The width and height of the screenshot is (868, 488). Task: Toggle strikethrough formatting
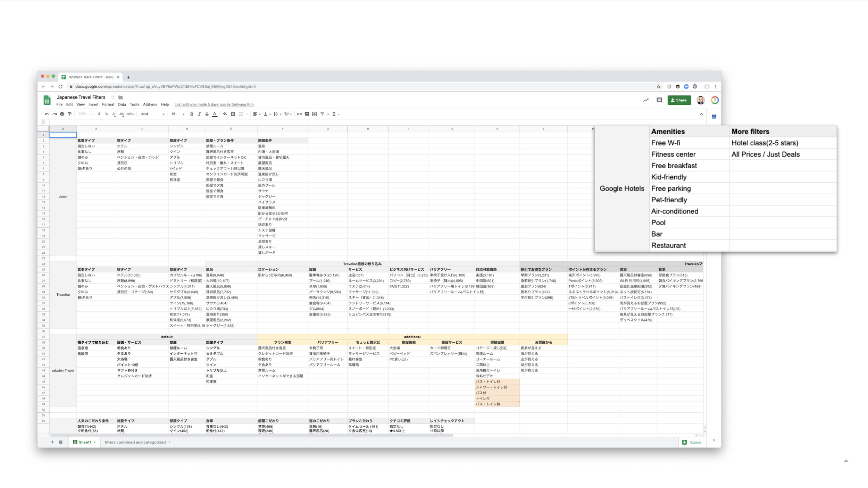(207, 114)
